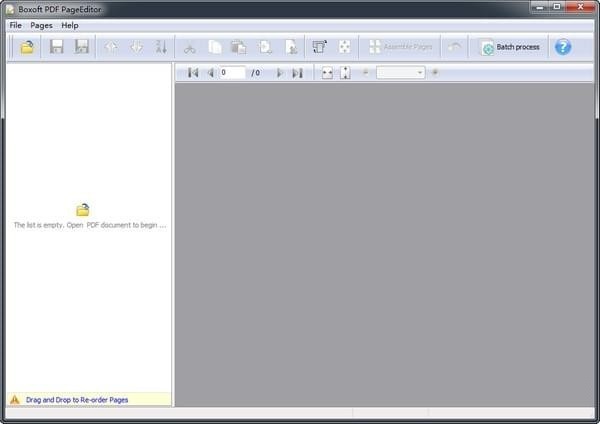Click the scissors cut icon
Screen dimensions: 600x424
pyautogui.click(x=190, y=48)
